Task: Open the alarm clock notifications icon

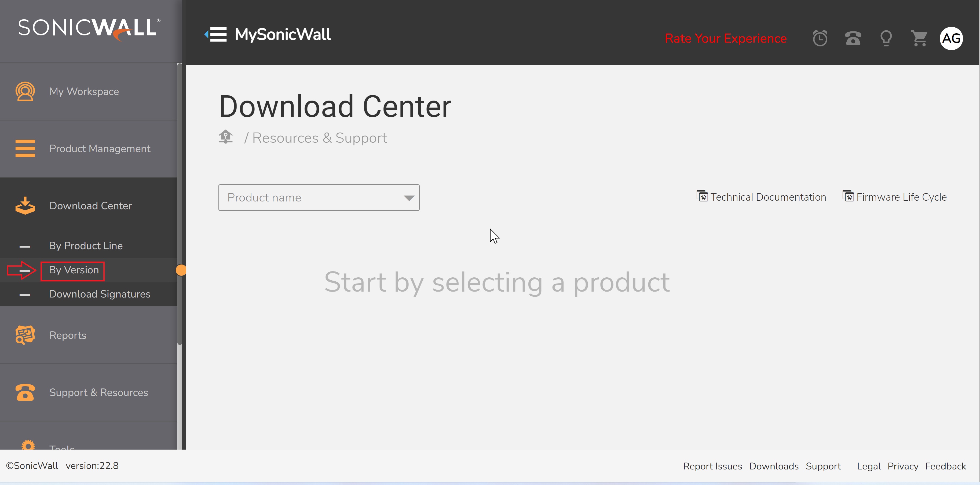Action: [820, 38]
